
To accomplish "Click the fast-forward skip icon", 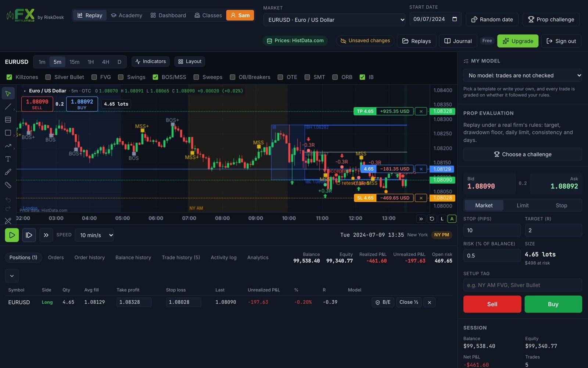I will (x=46, y=235).
